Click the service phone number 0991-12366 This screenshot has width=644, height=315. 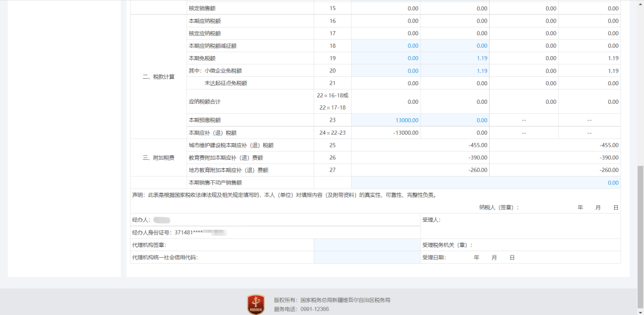point(313,310)
